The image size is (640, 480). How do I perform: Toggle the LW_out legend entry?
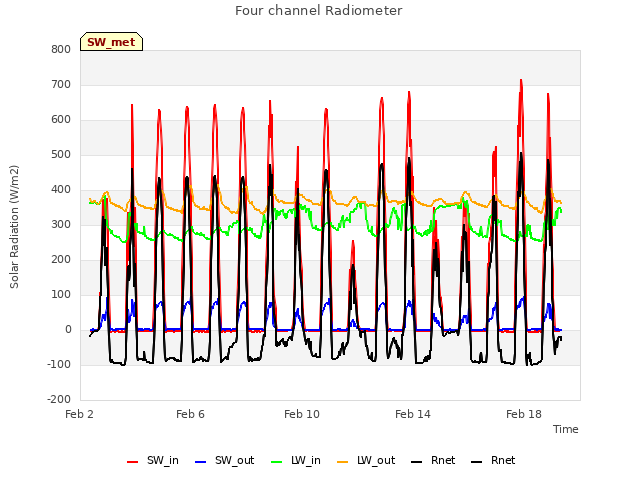(x=366, y=460)
